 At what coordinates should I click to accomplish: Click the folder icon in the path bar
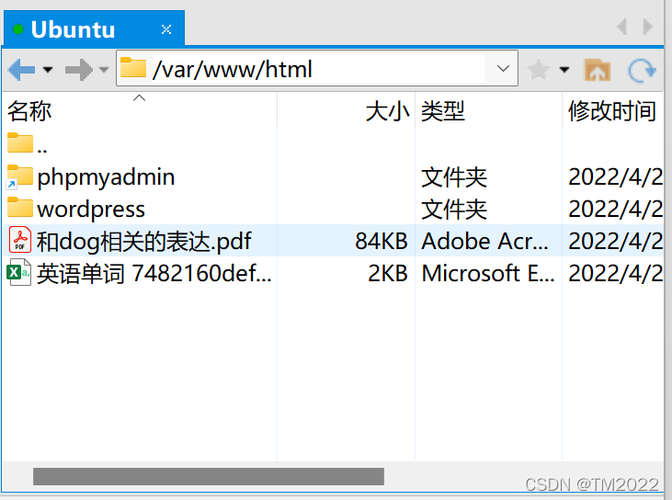click(x=133, y=68)
